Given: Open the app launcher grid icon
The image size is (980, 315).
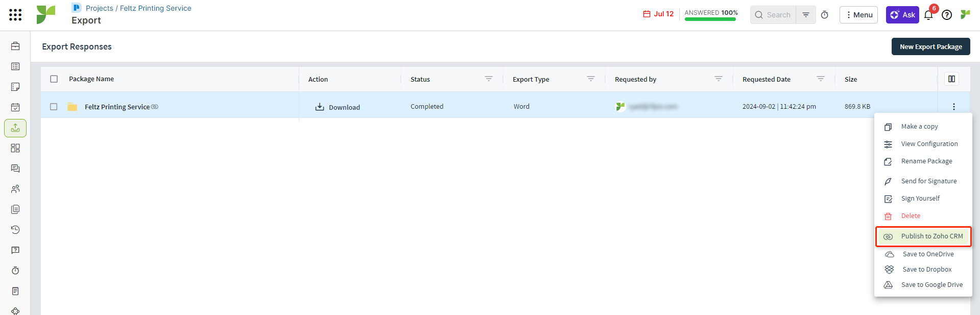Looking at the screenshot, I should coord(15,15).
